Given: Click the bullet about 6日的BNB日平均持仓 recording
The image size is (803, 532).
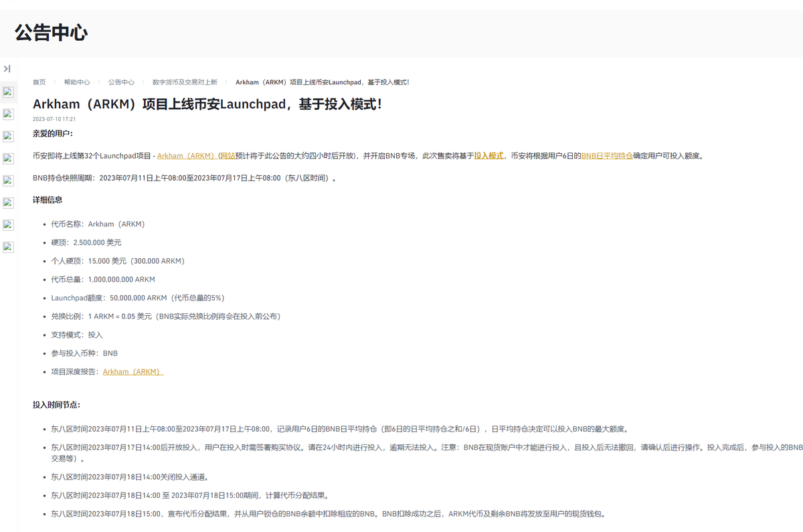Looking at the screenshot, I should pos(340,430).
